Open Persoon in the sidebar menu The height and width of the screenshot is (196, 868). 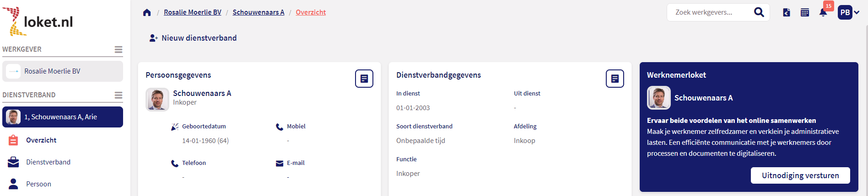click(38, 184)
